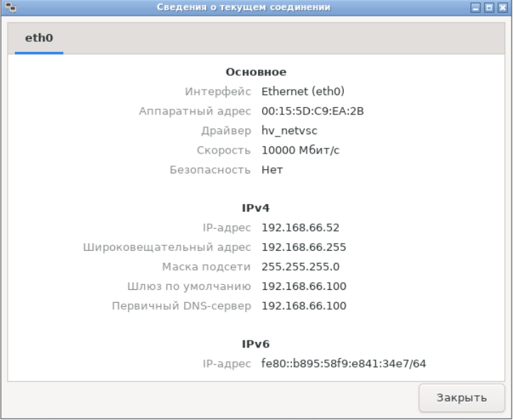Select the Ethernet (eth0) interface value

[303, 91]
